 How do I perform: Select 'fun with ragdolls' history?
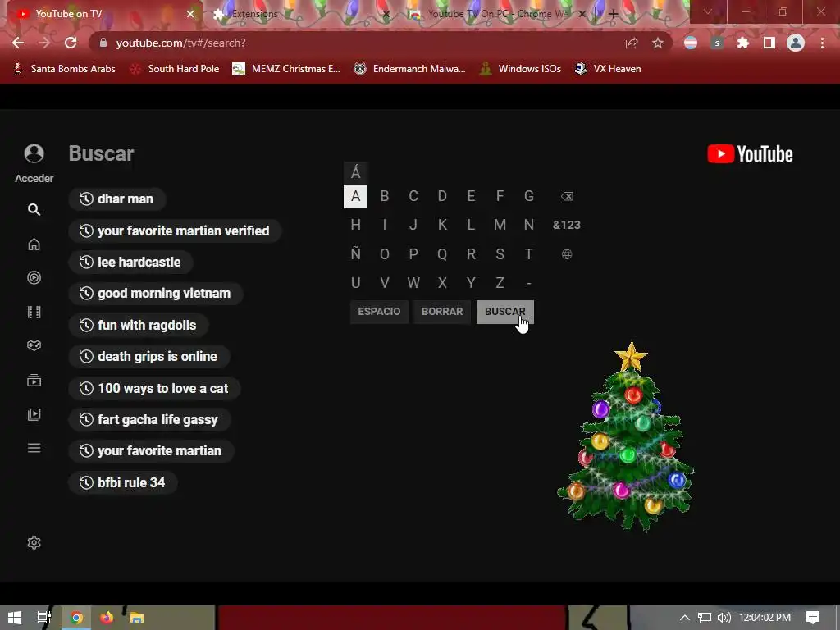point(138,325)
